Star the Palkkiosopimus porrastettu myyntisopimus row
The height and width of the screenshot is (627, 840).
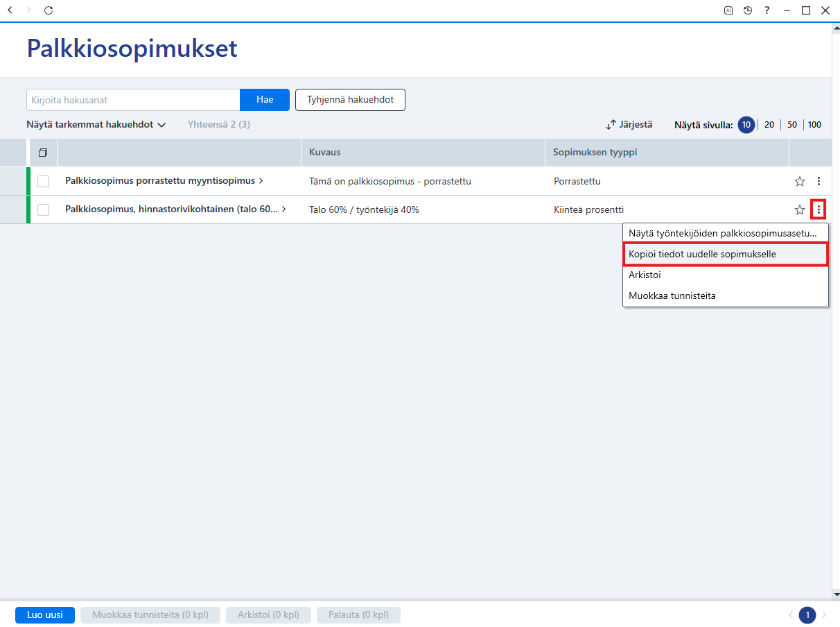tap(800, 181)
